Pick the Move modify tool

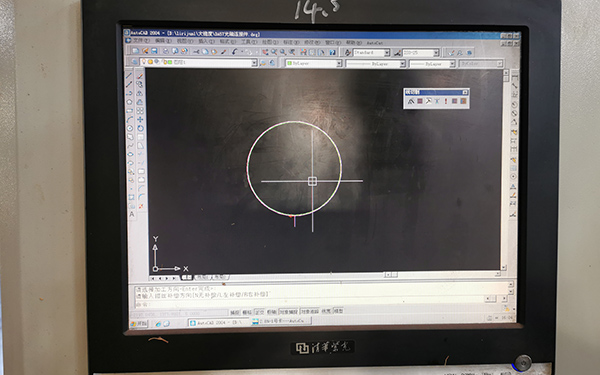(x=140, y=119)
